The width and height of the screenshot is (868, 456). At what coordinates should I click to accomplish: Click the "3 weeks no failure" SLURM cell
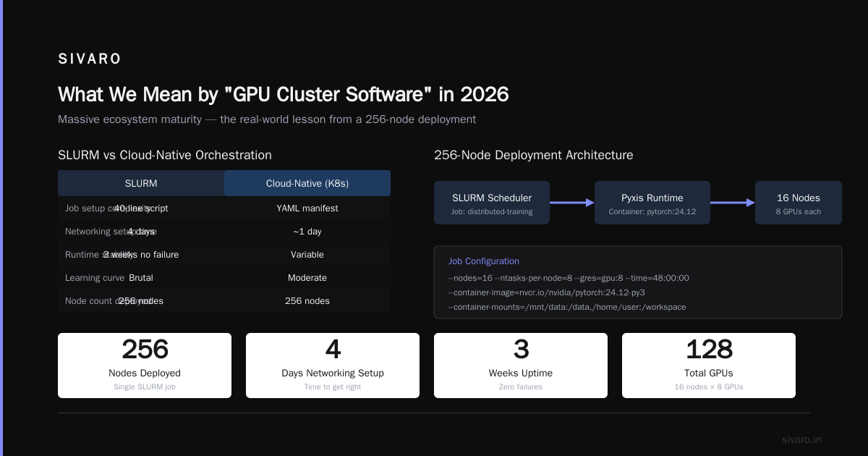141,255
